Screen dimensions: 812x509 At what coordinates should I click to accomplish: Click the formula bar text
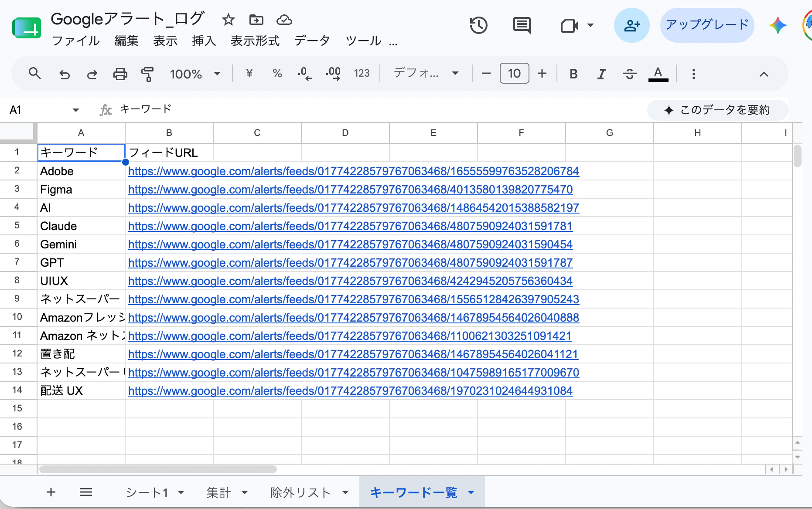(x=146, y=109)
